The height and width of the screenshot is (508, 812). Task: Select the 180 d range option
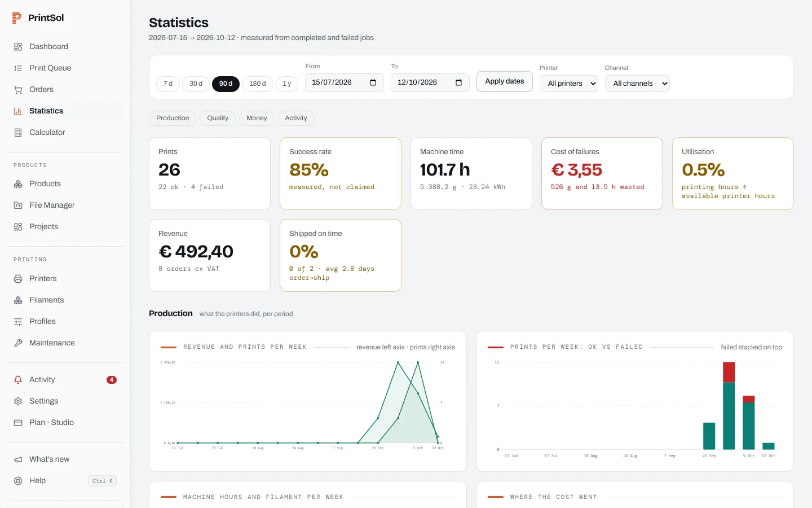(x=258, y=84)
